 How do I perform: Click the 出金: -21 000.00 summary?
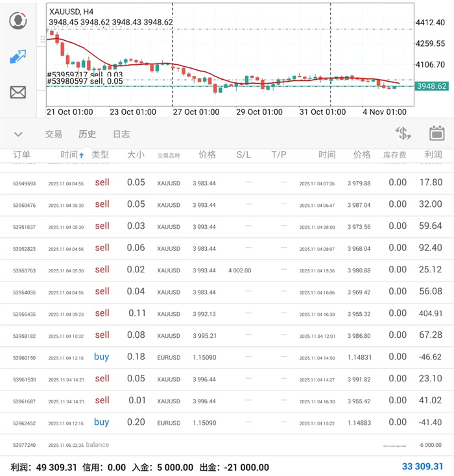[x=234, y=467]
